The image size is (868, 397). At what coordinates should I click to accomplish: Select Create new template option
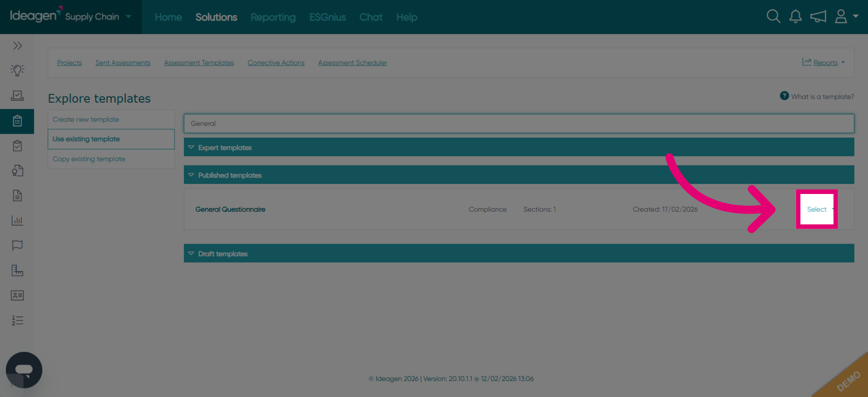pyautogui.click(x=111, y=119)
